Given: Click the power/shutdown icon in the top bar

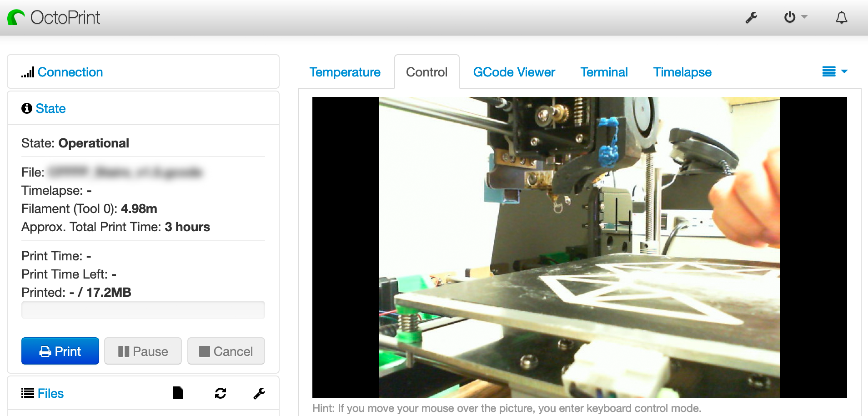Looking at the screenshot, I should (790, 17).
